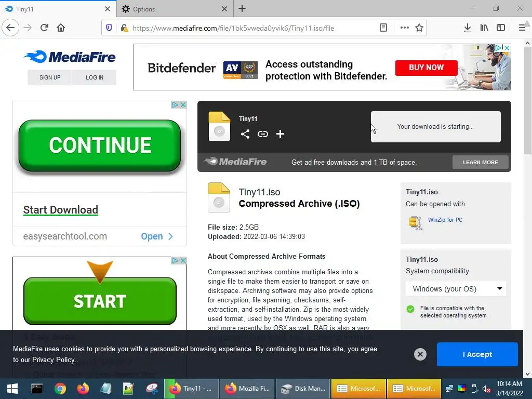Screen dimensions: 532x399
Task: Open a new browser tab
Action: coord(242,8)
